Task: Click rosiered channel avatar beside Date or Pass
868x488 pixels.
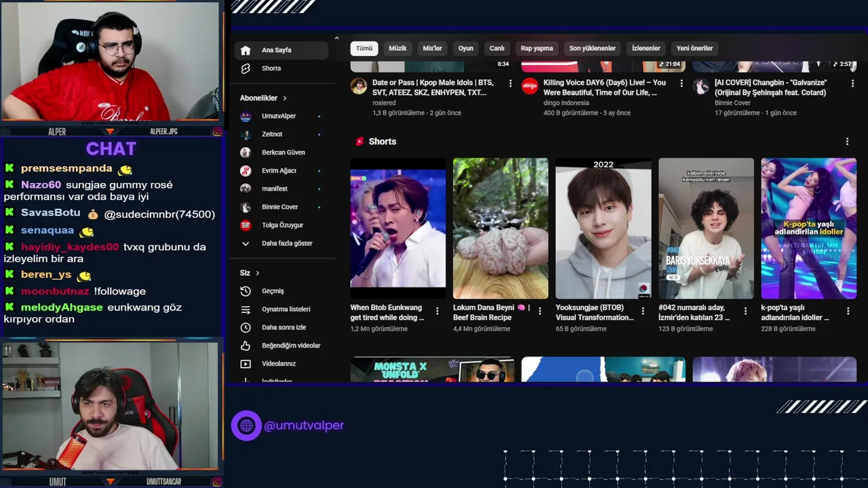Action: [x=359, y=86]
